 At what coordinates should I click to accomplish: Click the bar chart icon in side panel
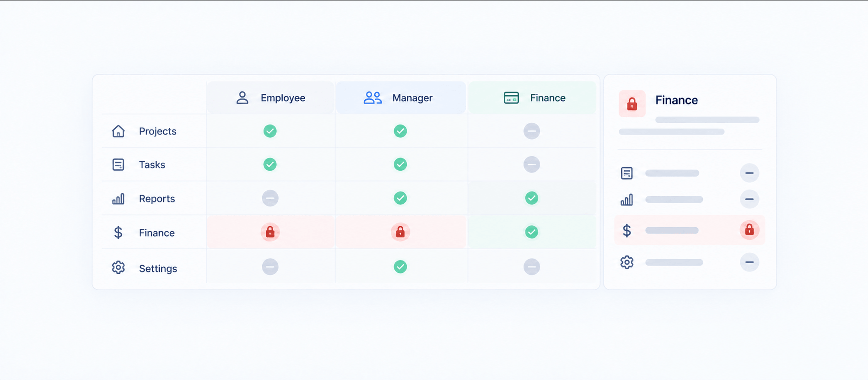pyautogui.click(x=627, y=200)
